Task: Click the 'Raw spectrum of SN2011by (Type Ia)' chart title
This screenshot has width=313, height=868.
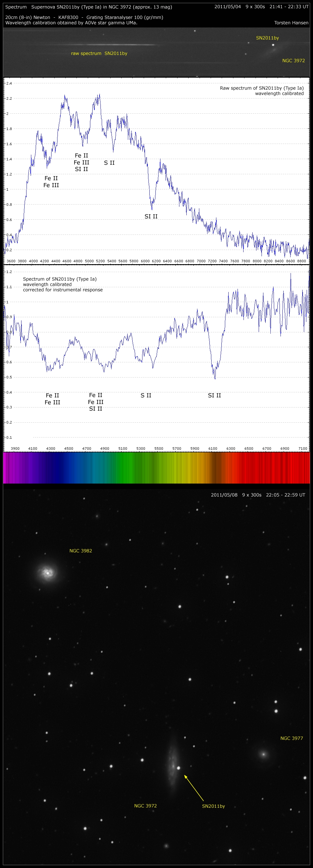Action: [x=262, y=88]
